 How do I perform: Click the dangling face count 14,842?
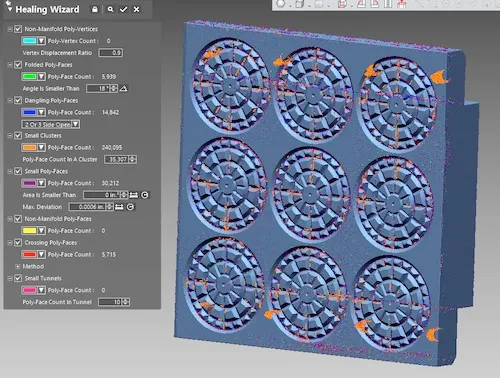pos(110,112)
